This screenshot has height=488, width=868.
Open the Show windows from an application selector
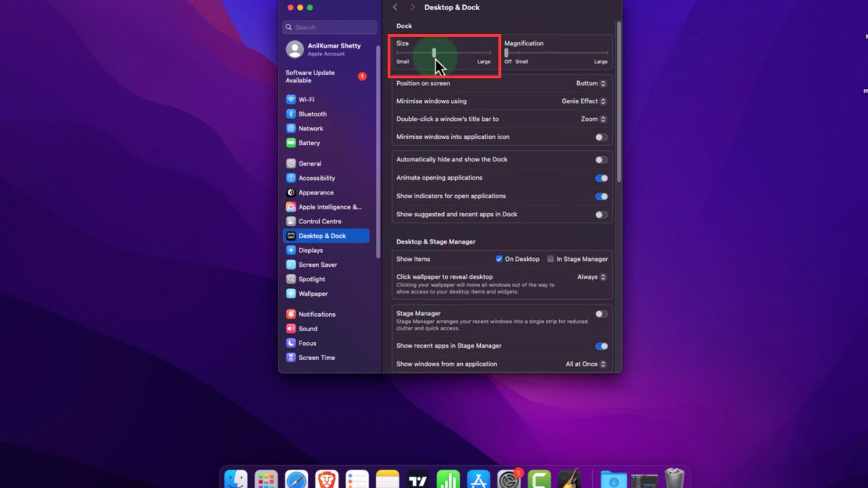point(586,364)
